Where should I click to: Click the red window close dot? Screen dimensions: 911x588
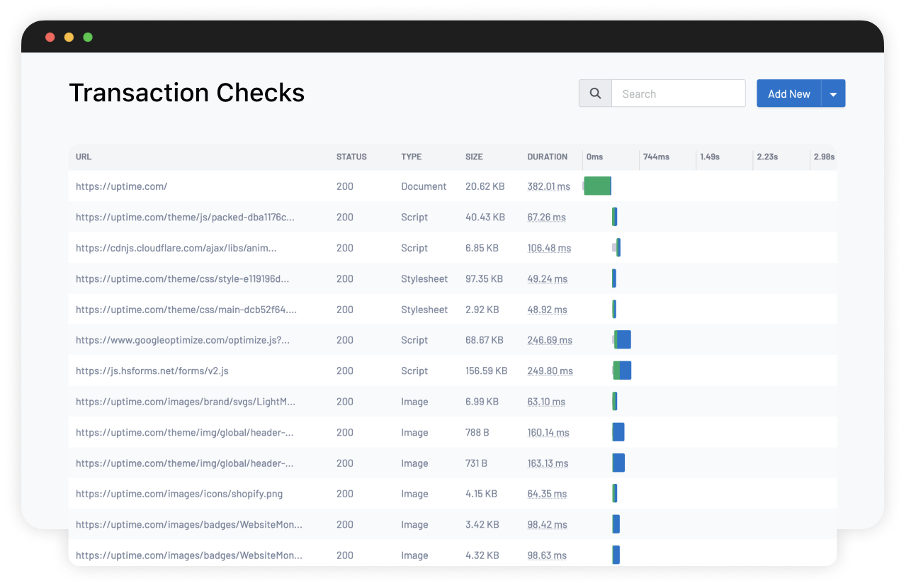(x=50, y=37)
